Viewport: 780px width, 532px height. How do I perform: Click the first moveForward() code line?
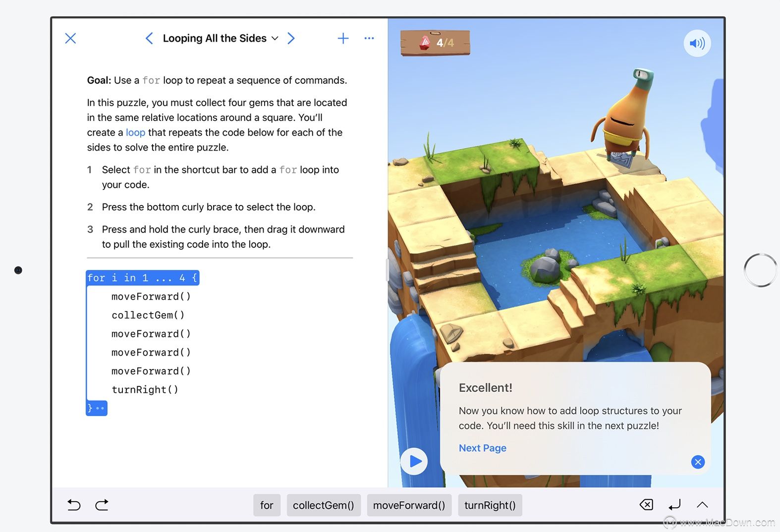click(x=151, y=296)
